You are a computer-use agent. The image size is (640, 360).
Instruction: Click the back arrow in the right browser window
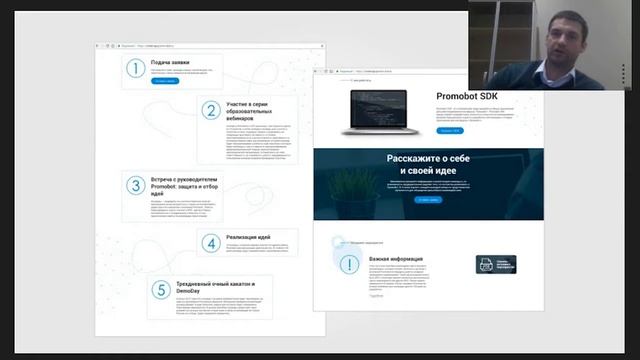(316, 71)
